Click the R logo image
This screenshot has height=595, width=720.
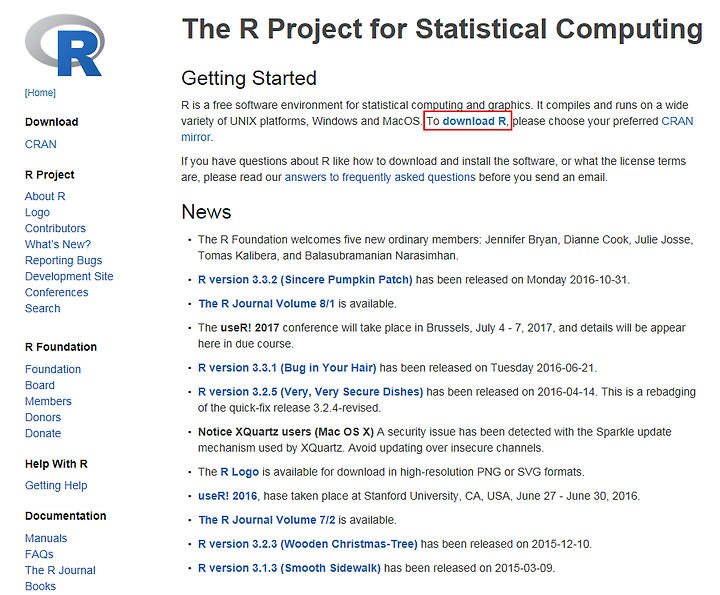pos(64,45)
